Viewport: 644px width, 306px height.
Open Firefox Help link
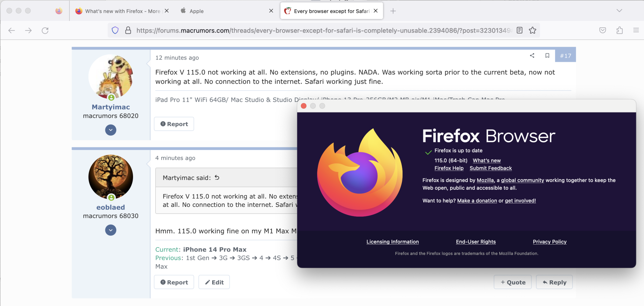449,168
